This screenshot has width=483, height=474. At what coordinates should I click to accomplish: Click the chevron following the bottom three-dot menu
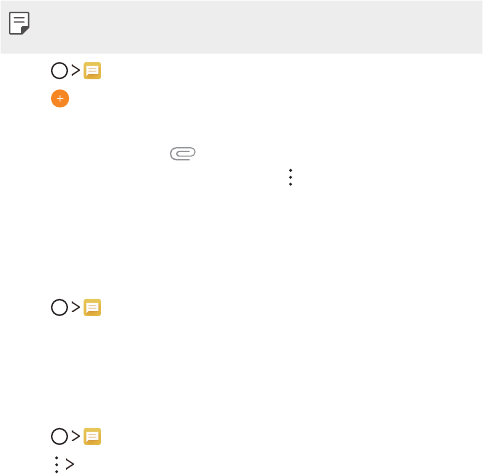(70, 464)
